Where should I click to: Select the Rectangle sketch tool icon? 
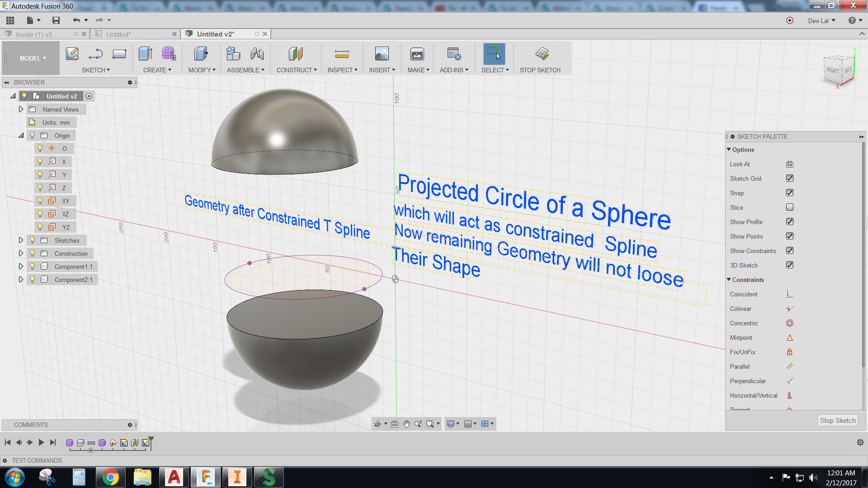119,54
